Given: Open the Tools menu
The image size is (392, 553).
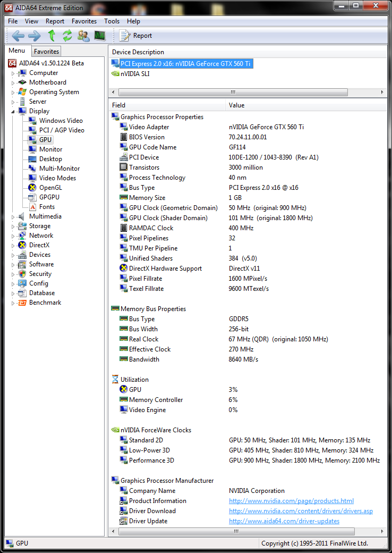Looking at the screenshot, I should 112,21.
